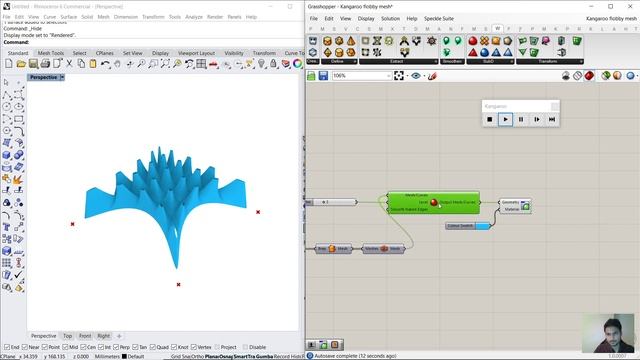640x360 pixels.
Task: Save the Rhino model with the disk icon
Action: coord(33,64)
